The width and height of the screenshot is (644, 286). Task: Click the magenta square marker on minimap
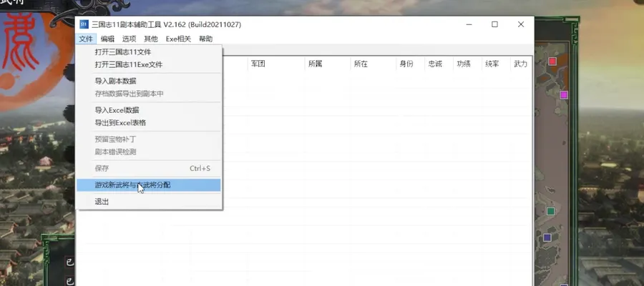pyautogui.click(x=564, y=95)
